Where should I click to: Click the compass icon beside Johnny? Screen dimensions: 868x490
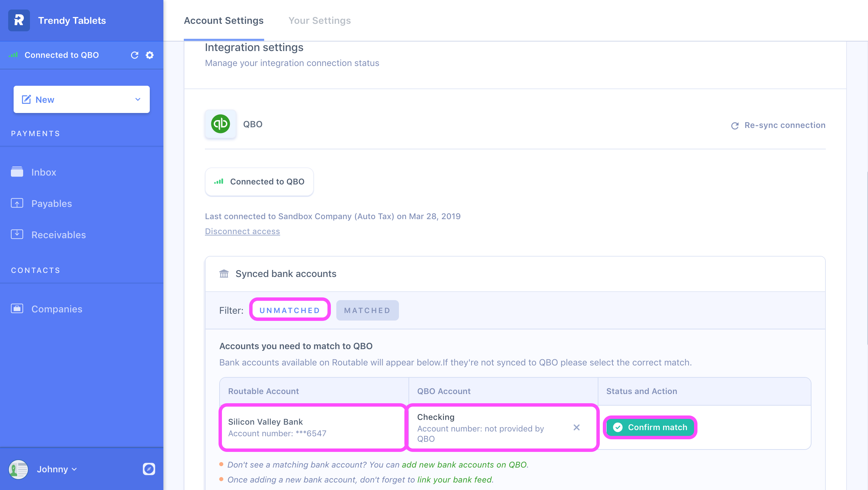click(149, 469)
